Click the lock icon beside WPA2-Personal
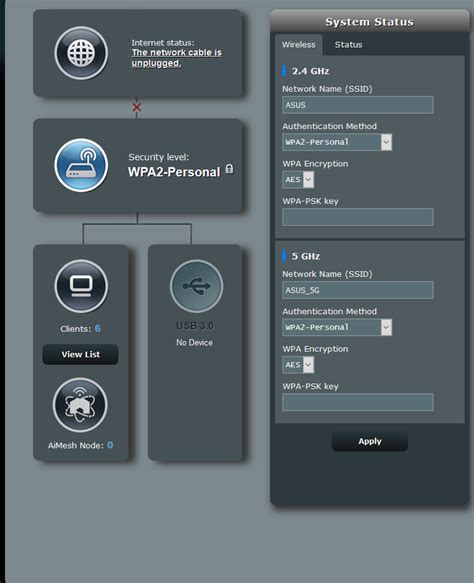Image resolution: width=474 pixels, height=583 pixels. (x=229, y=169)
